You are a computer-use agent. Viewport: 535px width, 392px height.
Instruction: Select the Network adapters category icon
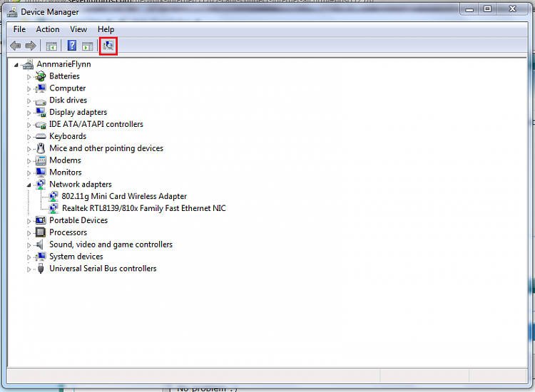[x=41, y=185]
